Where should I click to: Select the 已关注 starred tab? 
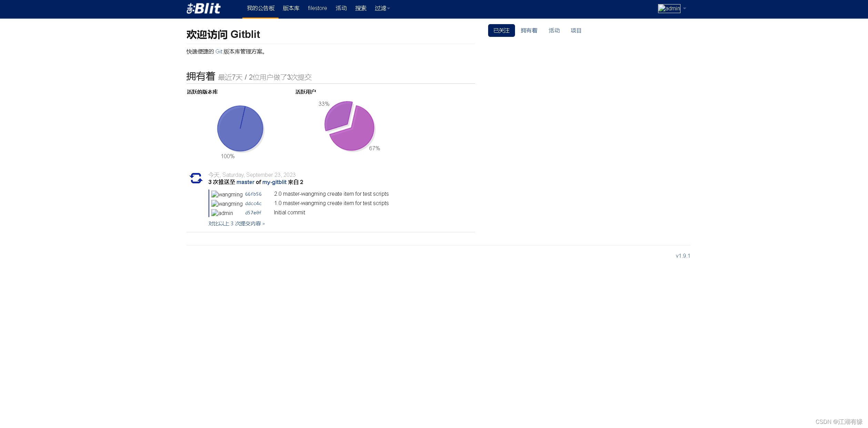(501, 31)
